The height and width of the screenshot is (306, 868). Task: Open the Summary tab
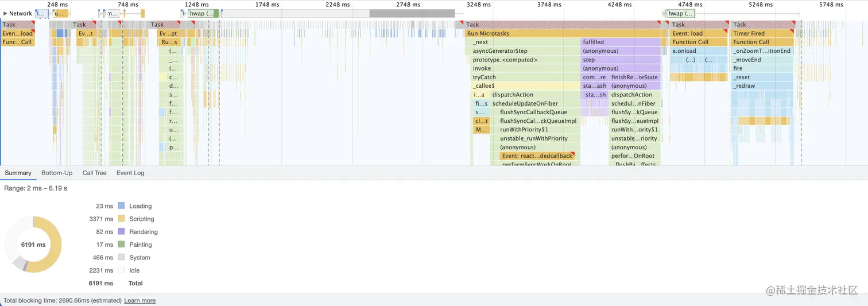click(x=18, y=173)
